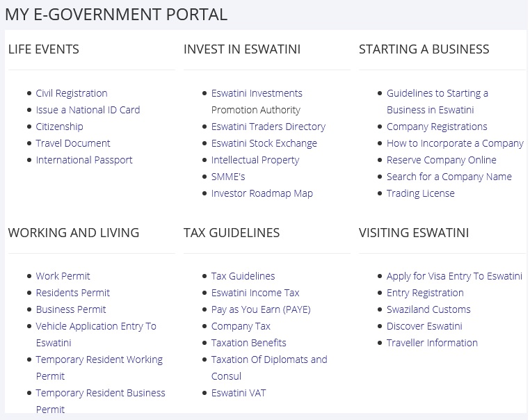Open the Work Permit link
530x420 pixels.
pyautogui.click(x=63, y=276)
